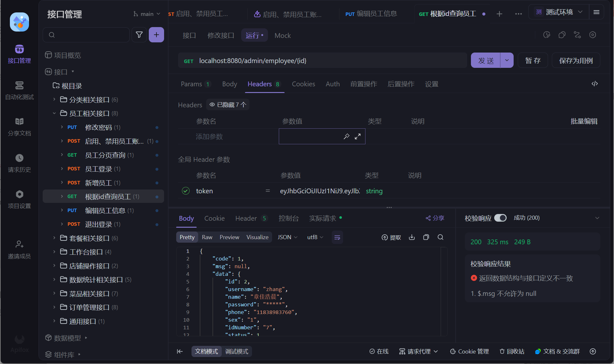This screenshot has height=364, width=614.
Task: Click the filter funnel icon
Action: click(139, 35)
